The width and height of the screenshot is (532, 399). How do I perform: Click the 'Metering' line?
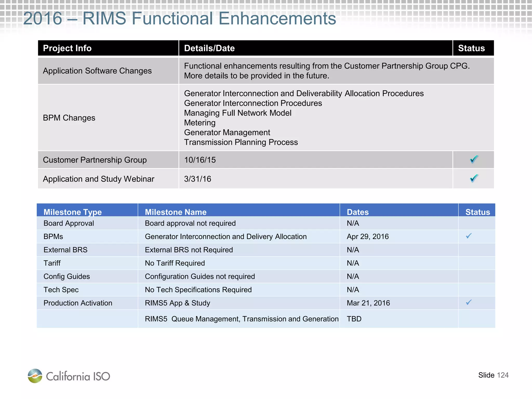(x=200, y=123)
